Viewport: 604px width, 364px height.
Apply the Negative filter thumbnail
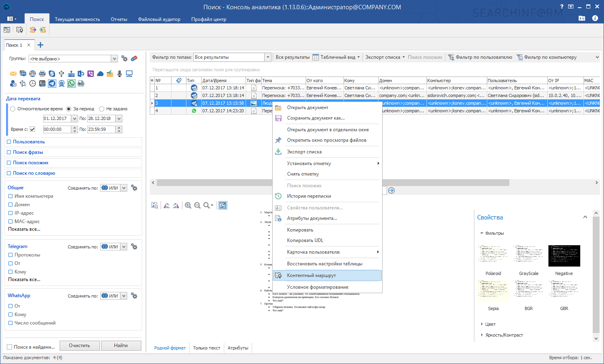(x=564, y=256)
